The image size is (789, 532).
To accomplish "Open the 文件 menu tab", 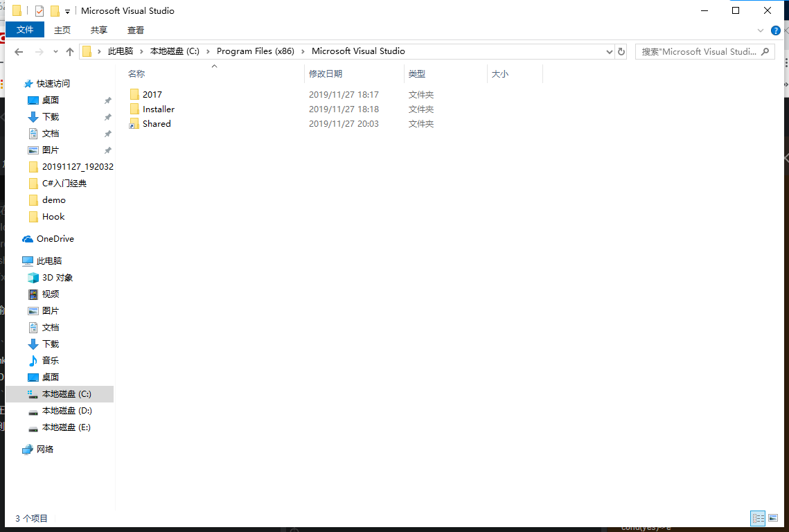I will 25,30.
